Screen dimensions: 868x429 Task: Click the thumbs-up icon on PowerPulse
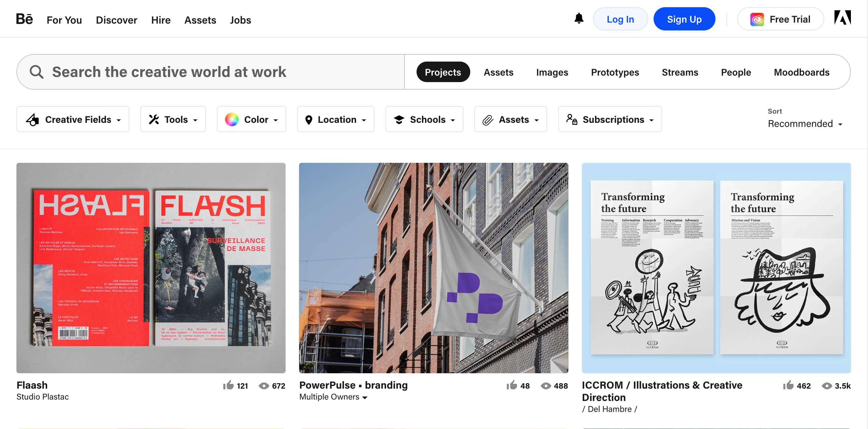(512, 385)
